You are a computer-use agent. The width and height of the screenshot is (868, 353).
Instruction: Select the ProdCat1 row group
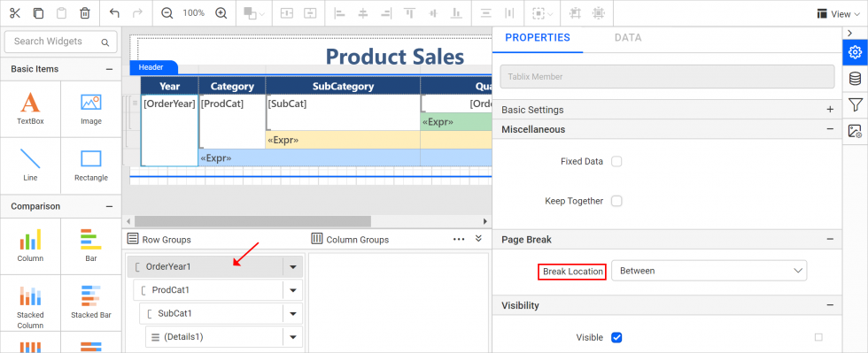(x=207, y=290)
